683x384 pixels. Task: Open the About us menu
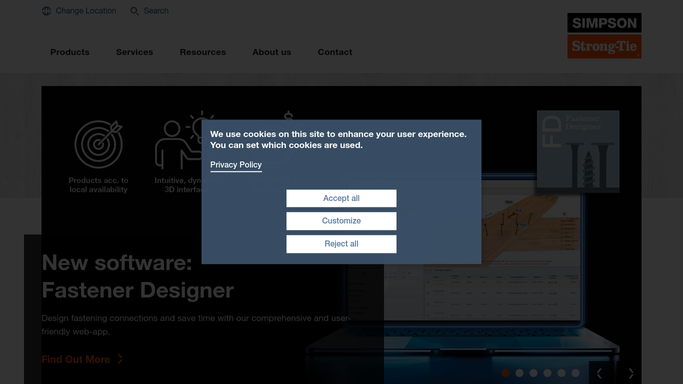tap(272, 52)
